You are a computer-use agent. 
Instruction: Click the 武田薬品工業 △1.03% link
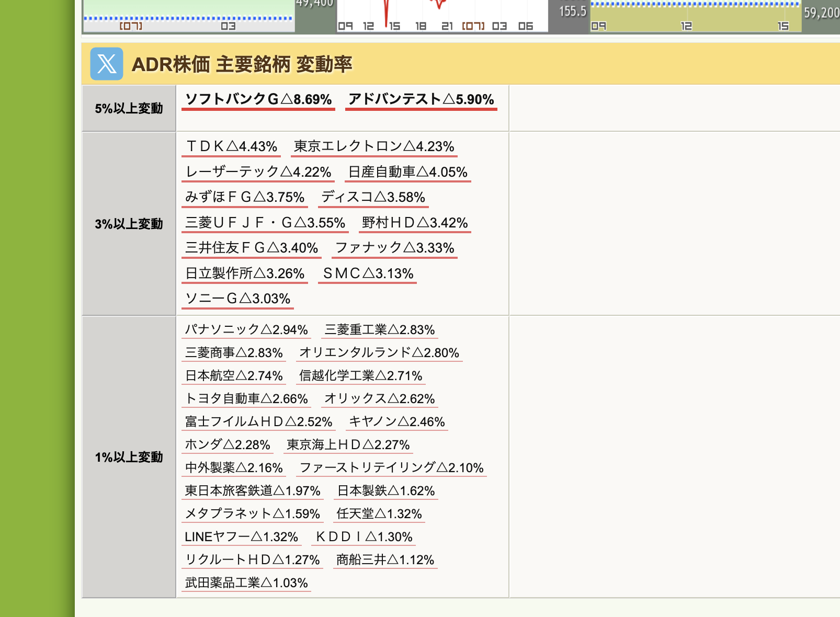point(246,583)
